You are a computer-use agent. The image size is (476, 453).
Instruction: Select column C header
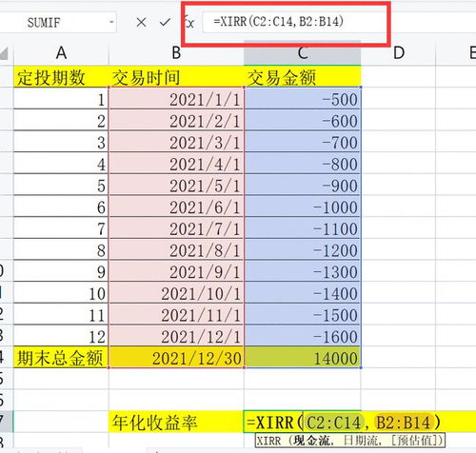click(303, 53)
